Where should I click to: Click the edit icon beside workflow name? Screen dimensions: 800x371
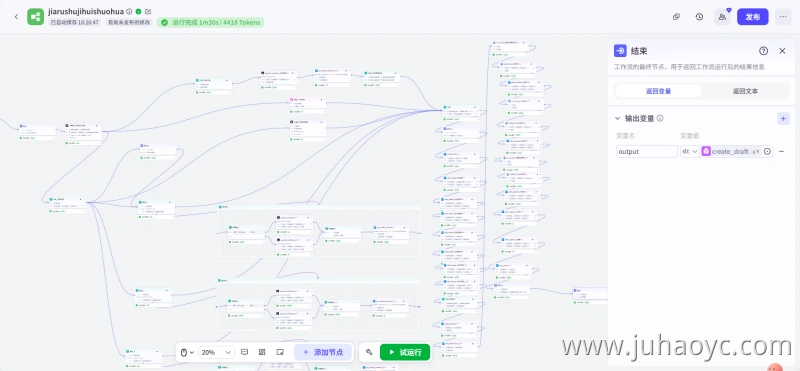tap(148, 11)
